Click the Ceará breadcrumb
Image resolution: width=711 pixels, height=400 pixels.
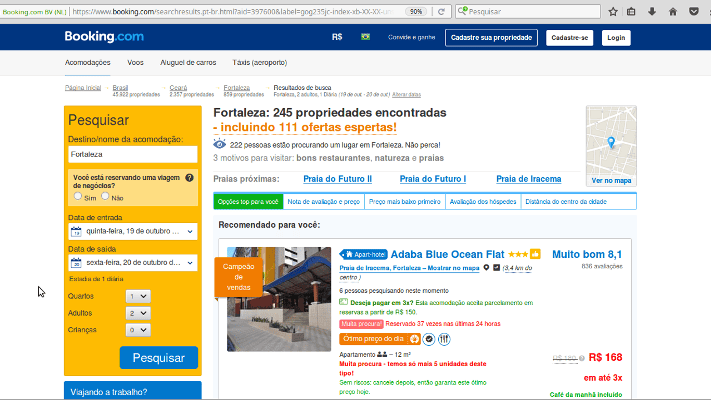coord(178,88)
